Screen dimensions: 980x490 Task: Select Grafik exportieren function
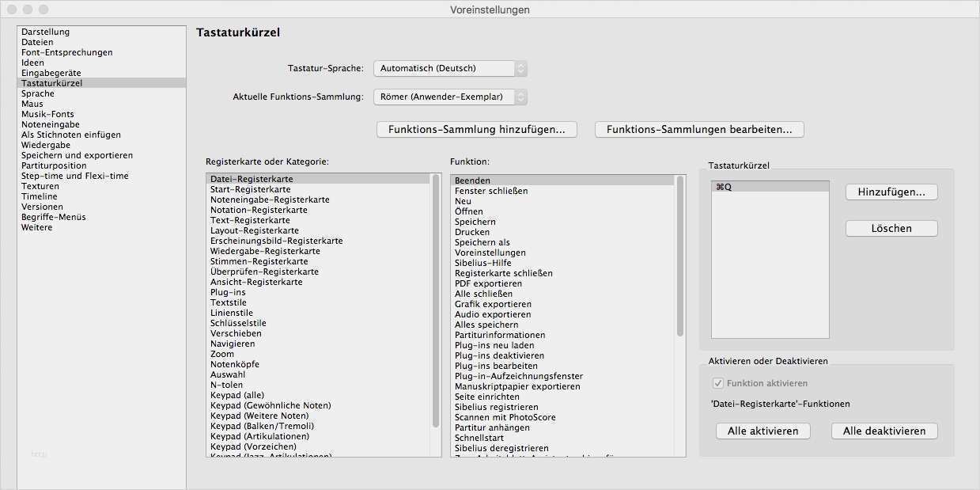click(x=563, y=305)
